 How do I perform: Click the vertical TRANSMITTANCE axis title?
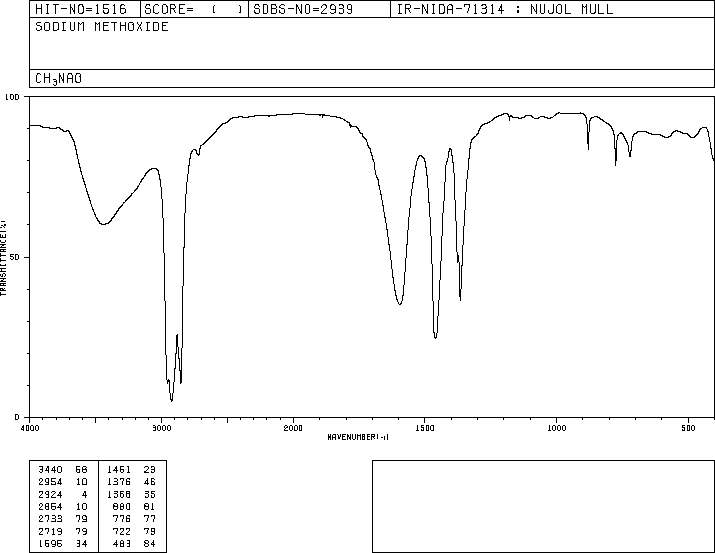(3, 258)
